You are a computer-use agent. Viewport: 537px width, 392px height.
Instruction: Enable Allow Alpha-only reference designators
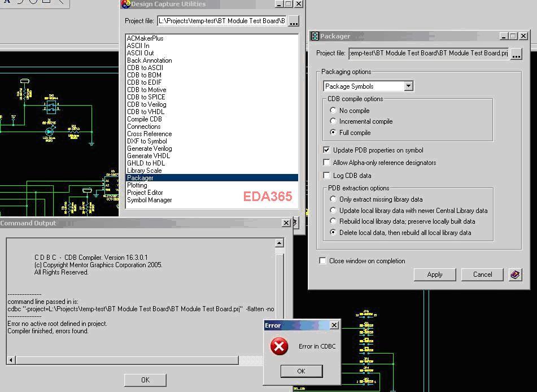pos(327,163)
